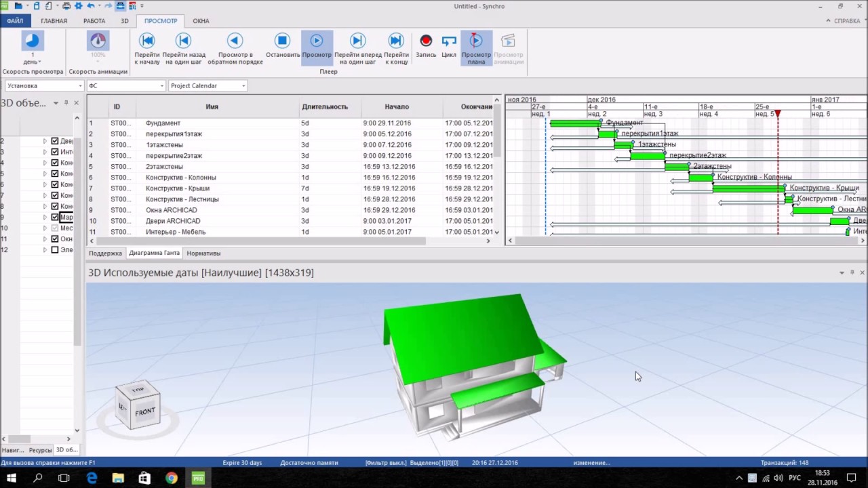Viewport: 868px width, 488px height.
Task: Toggle the Мар... object checkbox
Action: pos(55,217)
